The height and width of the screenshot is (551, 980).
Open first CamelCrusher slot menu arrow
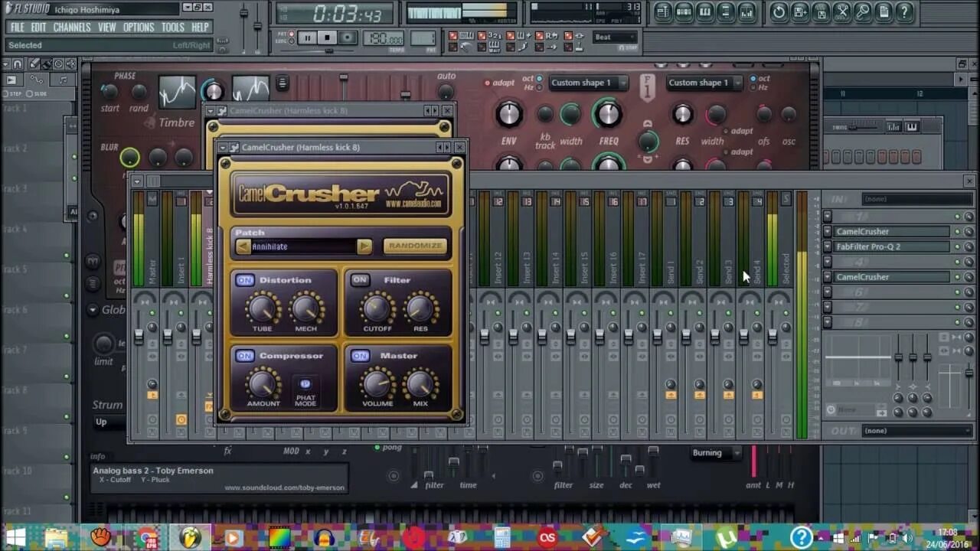827,232
